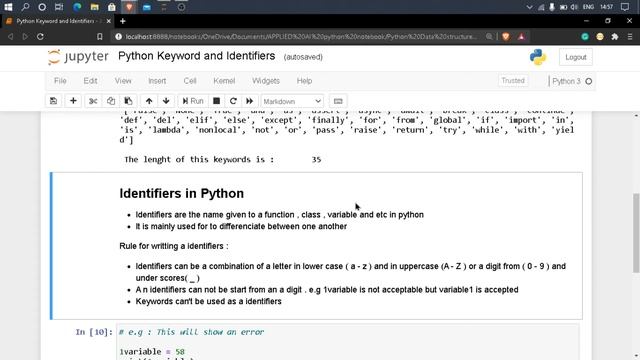Show hidden system tray icons
Screen dimensions: 640x360
pyautogui.click(x=529, y=7)
